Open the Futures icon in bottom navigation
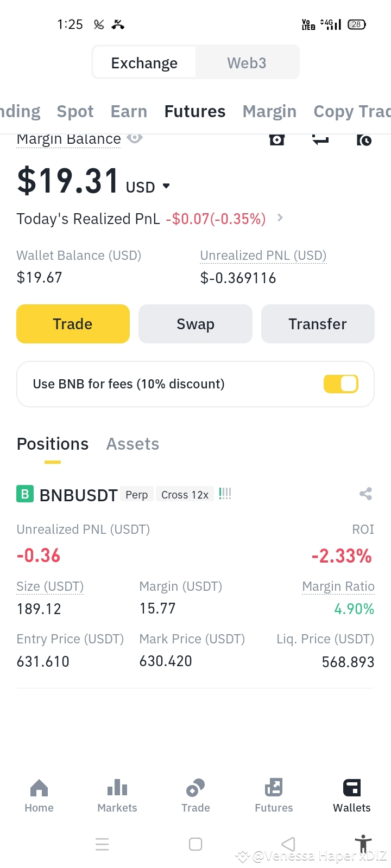This screenshot has width=391, height=868. pyautogui.click(x=274, y=788)
